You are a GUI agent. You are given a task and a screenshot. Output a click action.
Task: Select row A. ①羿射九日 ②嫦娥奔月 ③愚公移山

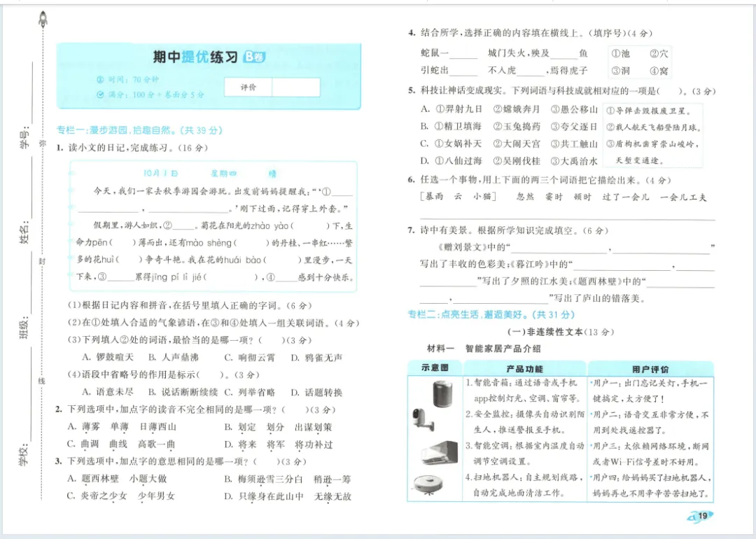(509, 109)
